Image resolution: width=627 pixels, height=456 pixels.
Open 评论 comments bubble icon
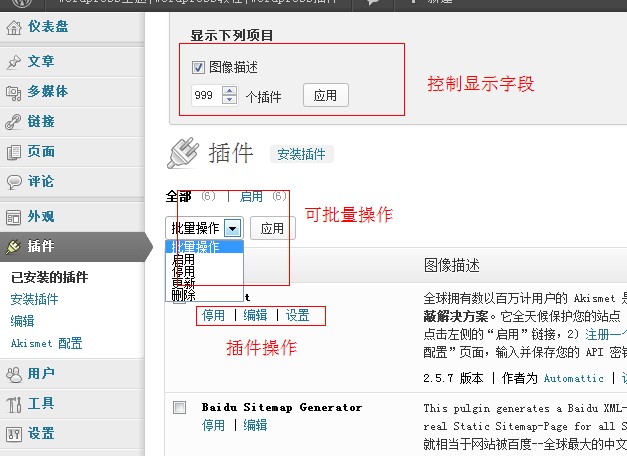tap(14, 182)
